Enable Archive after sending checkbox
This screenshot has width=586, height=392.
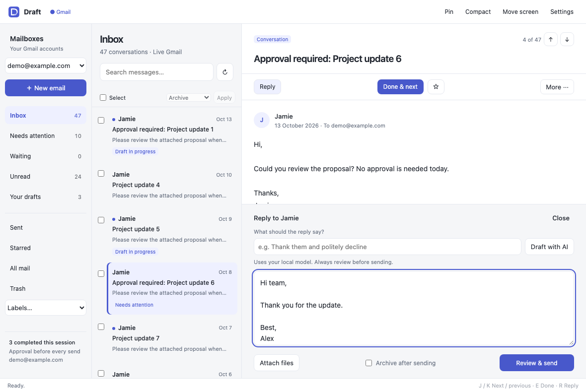[369, 363]
